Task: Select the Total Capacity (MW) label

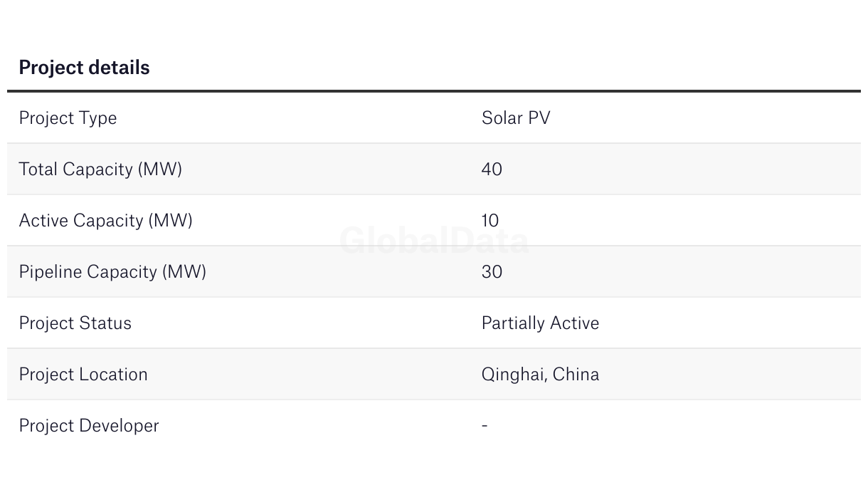Action: (x=100, y=169)
